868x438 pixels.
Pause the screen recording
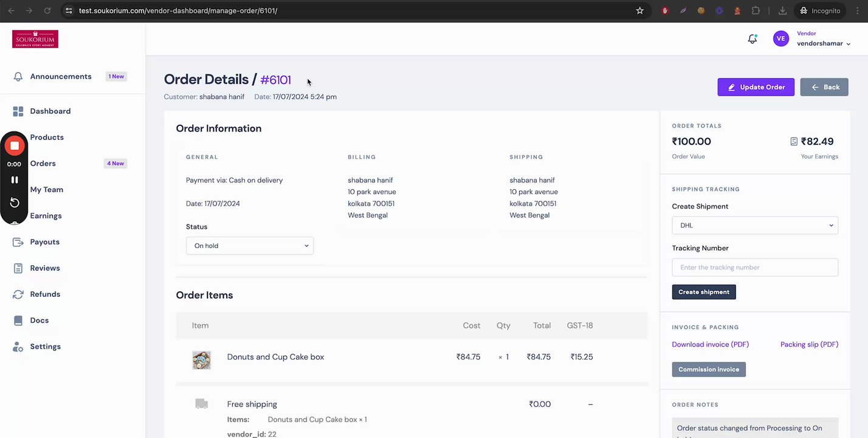[15, 180]
